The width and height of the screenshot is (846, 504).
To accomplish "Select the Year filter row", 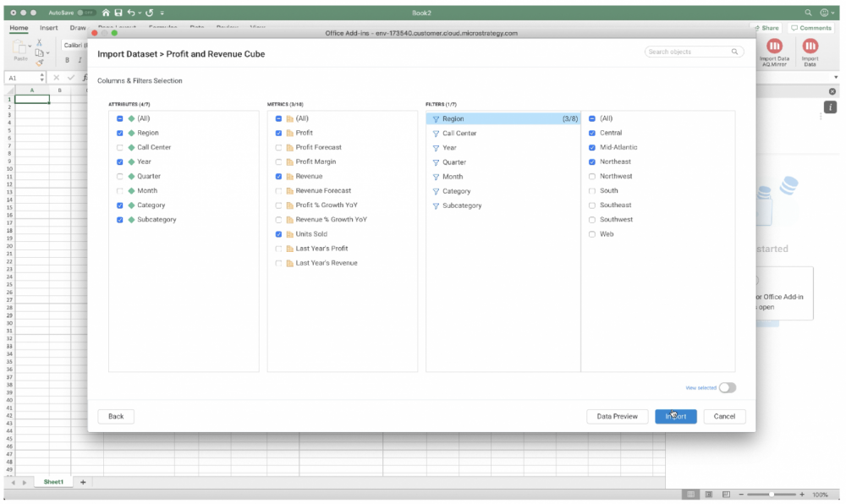I will (x=503, y=148).
